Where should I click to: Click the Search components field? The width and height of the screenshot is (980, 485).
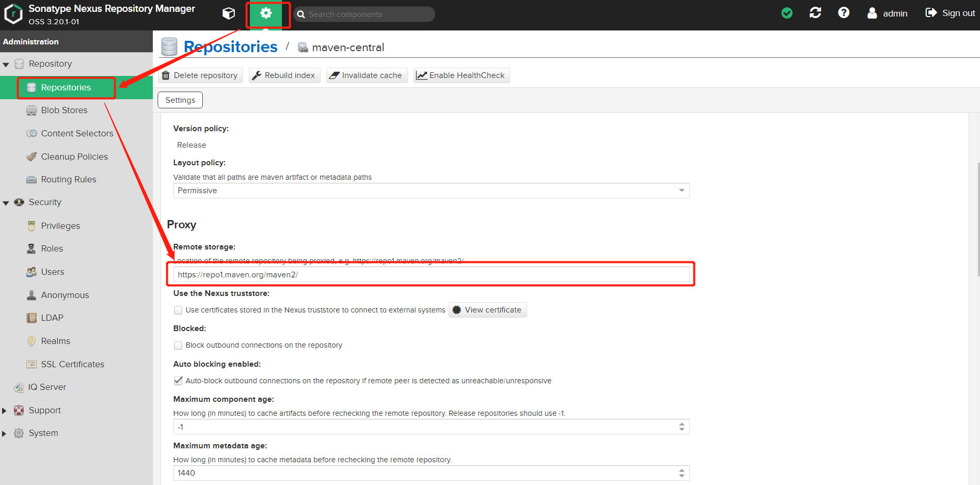pyautogui.click(x=365, y=14)
